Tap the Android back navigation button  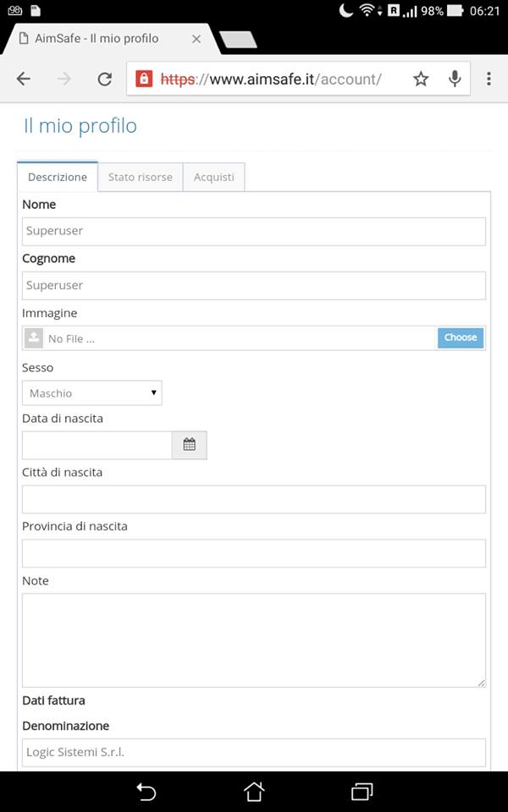pyautogui.click(x=146, y=792)
